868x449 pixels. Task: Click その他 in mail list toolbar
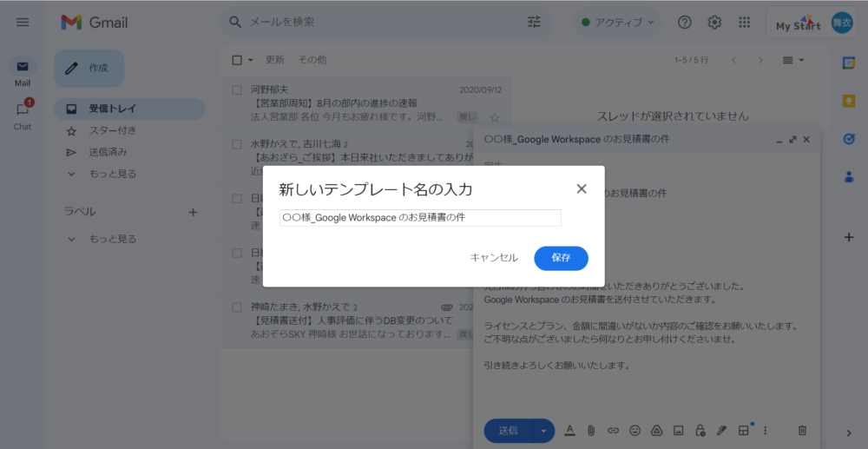(312, 60)
